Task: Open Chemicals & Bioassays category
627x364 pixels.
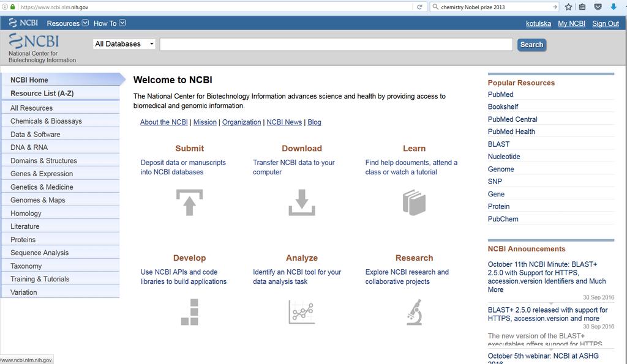Action: click(61, 121)
